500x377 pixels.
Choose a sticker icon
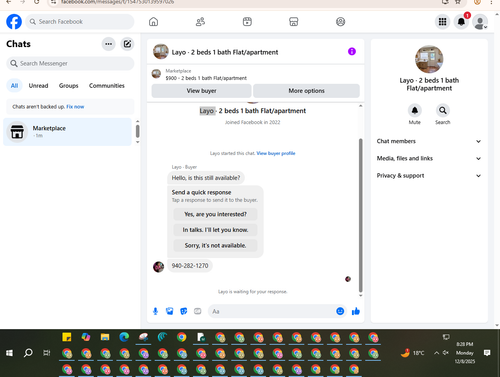(x=184, y=311)
